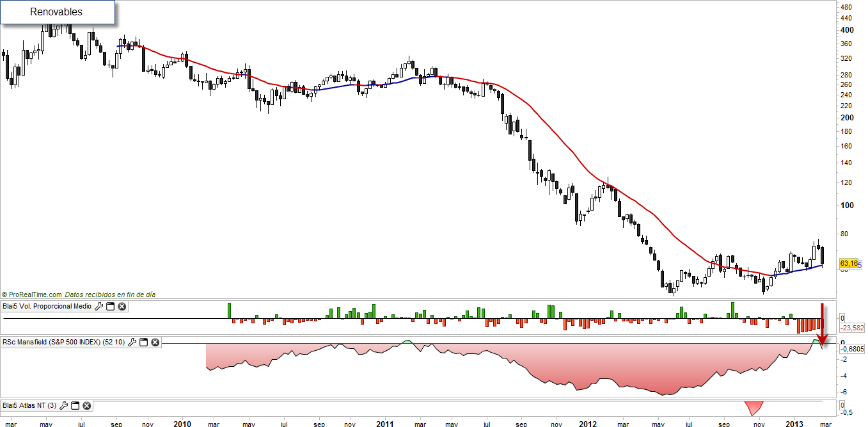Close the Blai5 Atlas NT indicator
This screenshot has height=427, width=868.
[87, 406]
